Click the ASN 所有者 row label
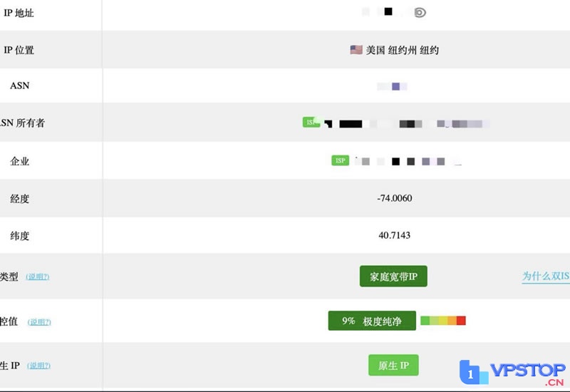 [22, 123]
